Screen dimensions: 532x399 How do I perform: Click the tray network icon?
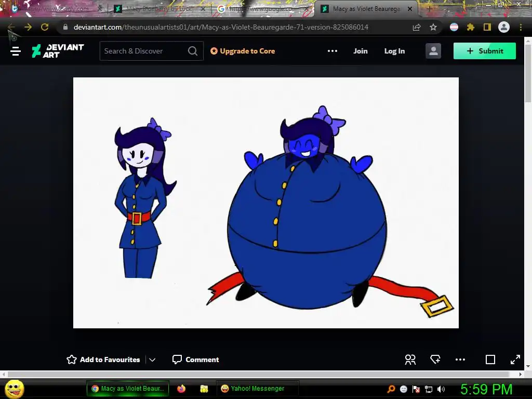[429, 389]
